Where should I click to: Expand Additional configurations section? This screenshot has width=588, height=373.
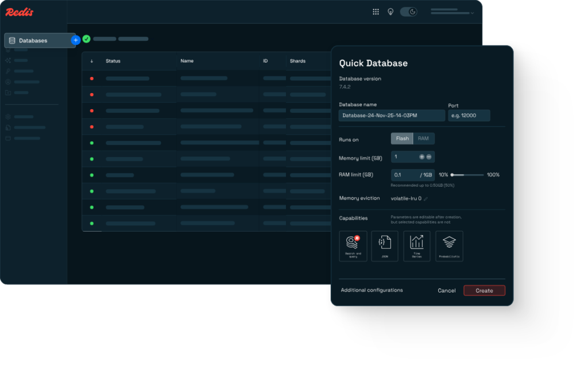coord(372,290)
